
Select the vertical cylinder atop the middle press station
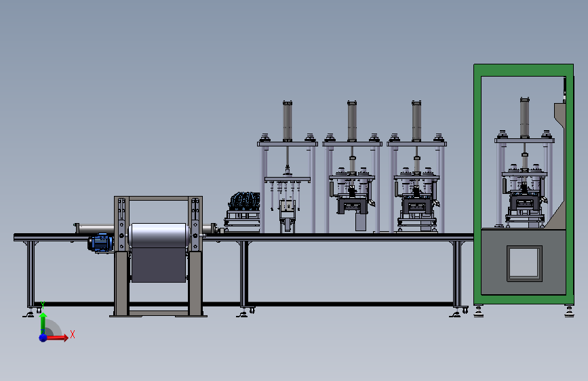click(x=352, y=121)
